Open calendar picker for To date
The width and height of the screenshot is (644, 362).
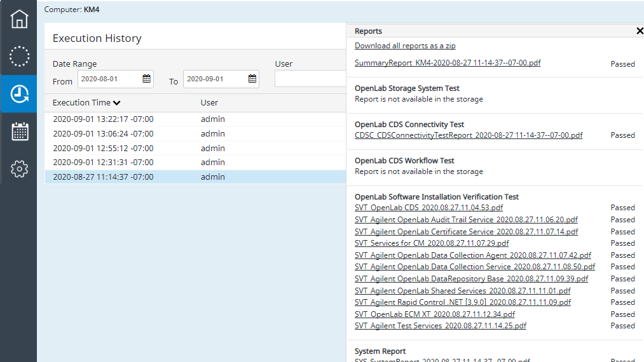coord(252,79)
